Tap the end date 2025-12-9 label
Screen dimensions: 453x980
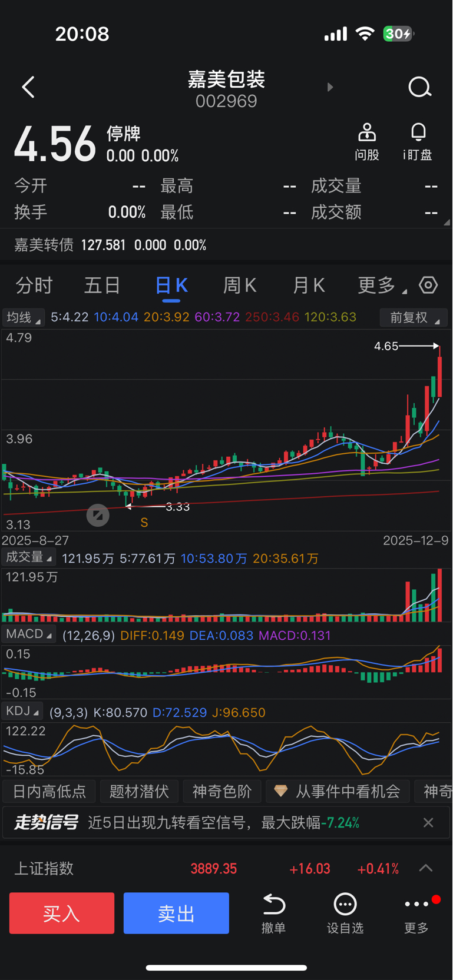click(x=416, y=540)
